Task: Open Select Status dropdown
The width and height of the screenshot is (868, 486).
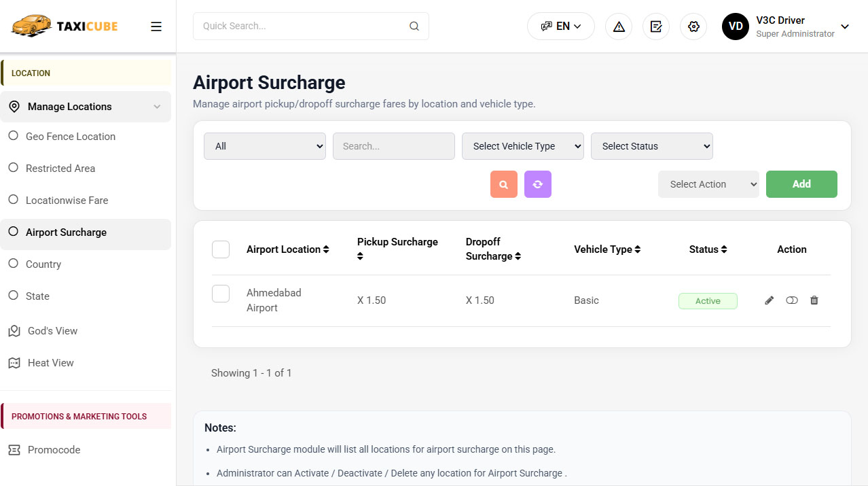Action: point(652,146)
